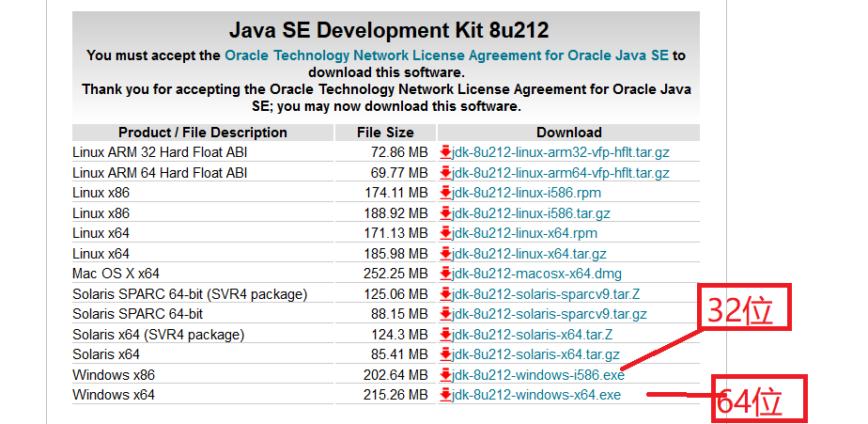Click the 88.15 MB file size
Screen dimensions: 868x424
(x=399, y=314)
